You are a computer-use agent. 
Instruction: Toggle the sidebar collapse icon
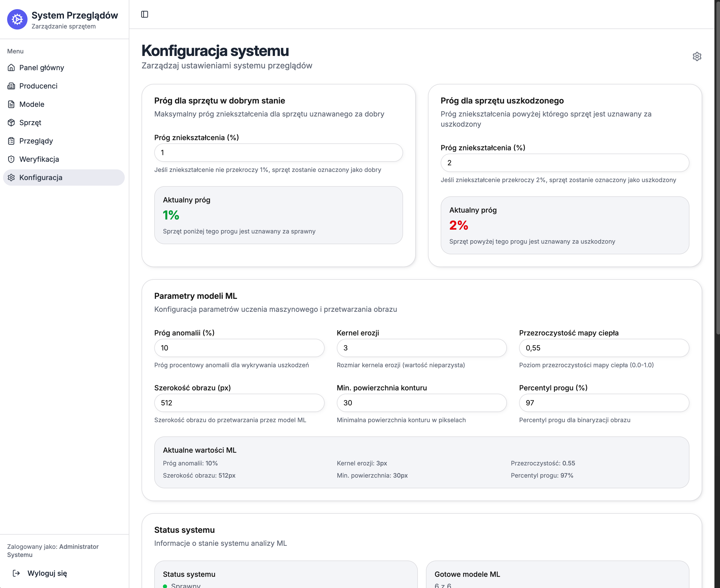pyautogui.click(x=144, y=14)
